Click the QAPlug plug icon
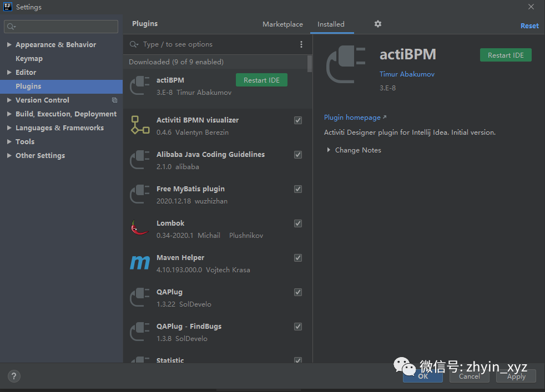The width and height of the screenshot is (545, 392). coord(140,297)
